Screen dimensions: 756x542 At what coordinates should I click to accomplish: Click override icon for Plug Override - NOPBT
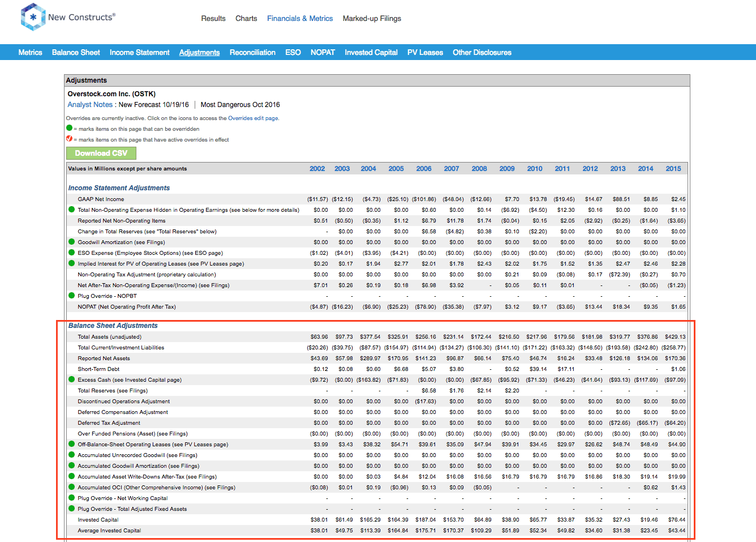tap(71, 296)
